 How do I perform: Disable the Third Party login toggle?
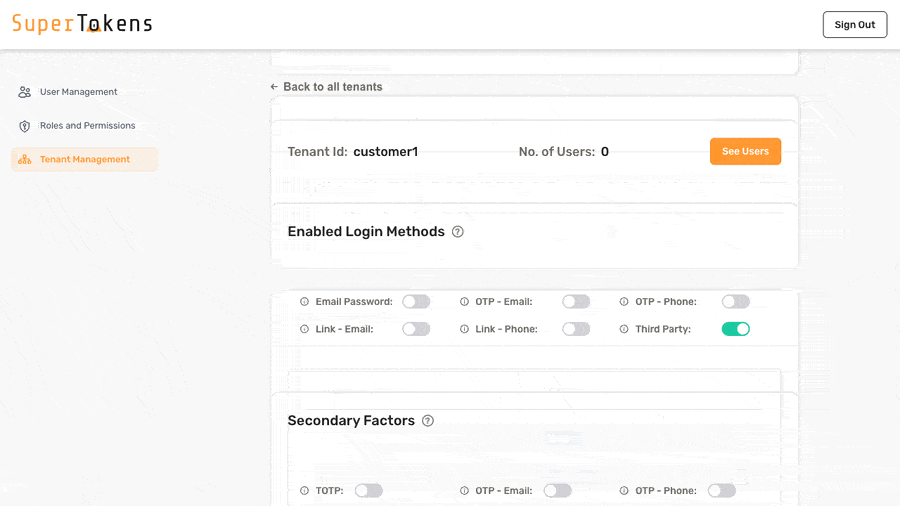(735, 329)
